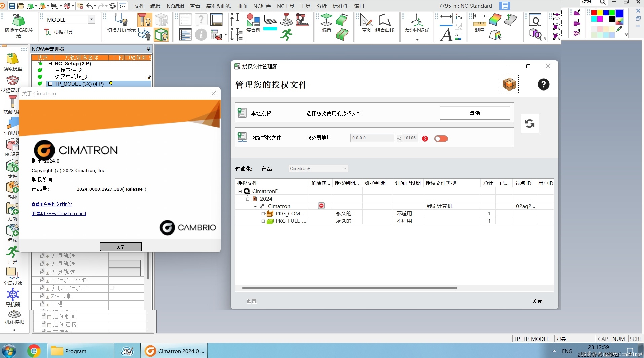Click the 重置 reset button
Screen dimensions: 644x358
[251, 301]
